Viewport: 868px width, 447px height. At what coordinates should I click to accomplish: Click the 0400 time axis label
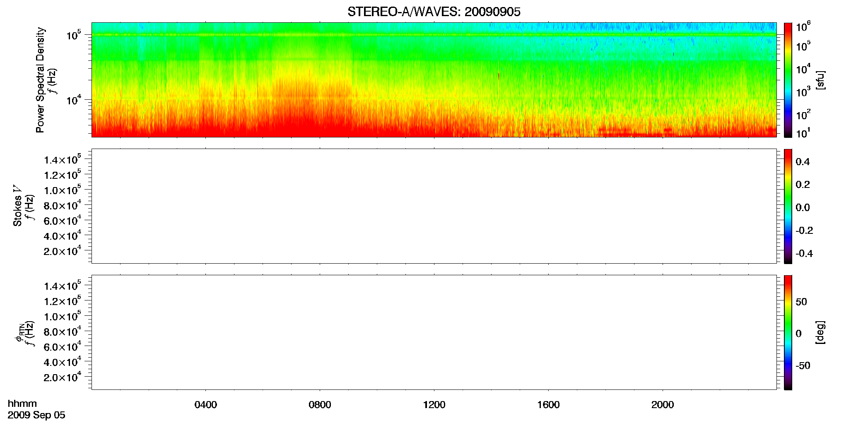pyautogui.click(x=206, y=405)
